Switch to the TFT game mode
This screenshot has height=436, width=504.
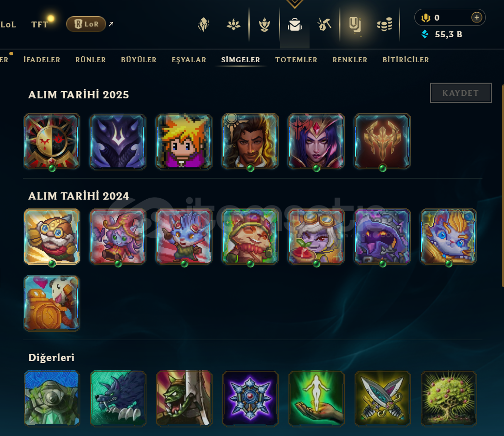(40, 24)
